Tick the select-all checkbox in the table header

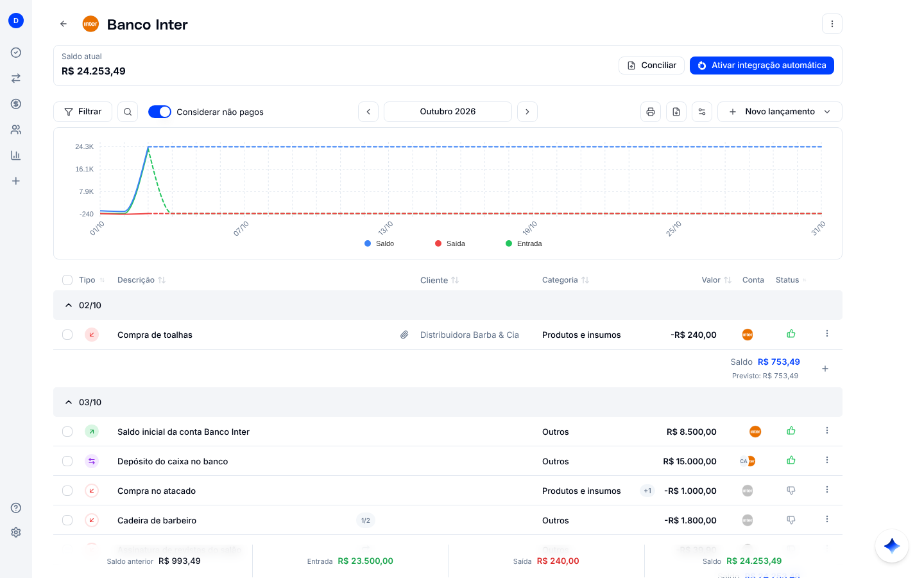pos(67,280)
